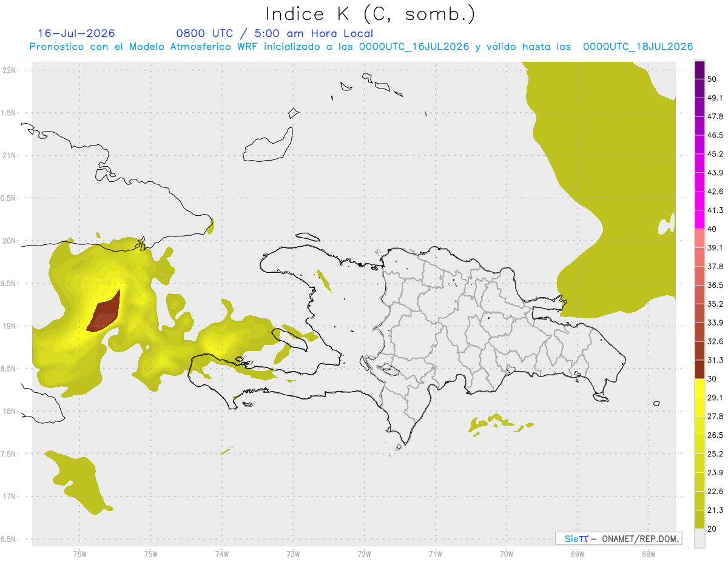The width and height of the screenshot is (728, 562).
Task: Click the legend value "33.9"
Action: 715,323
